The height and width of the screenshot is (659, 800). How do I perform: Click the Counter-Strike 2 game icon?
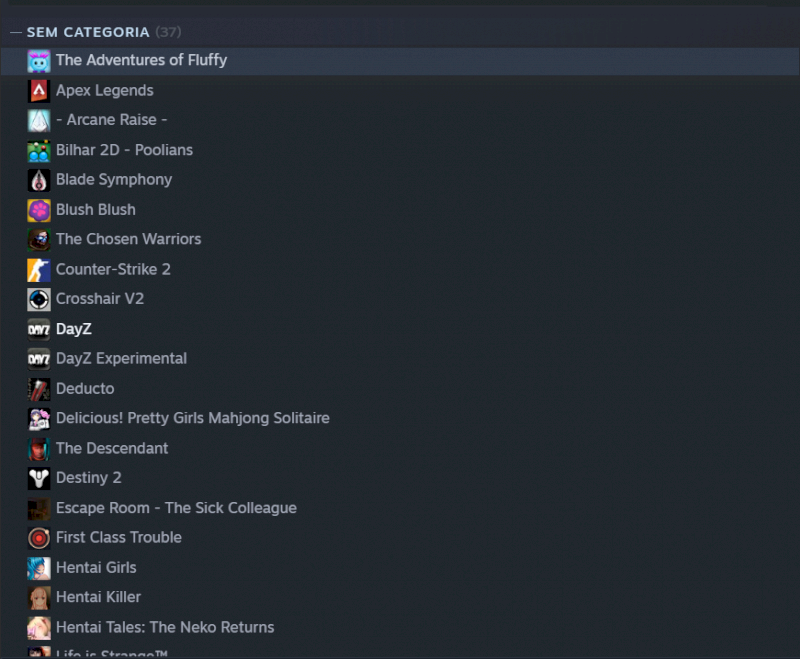click(39, 270)
